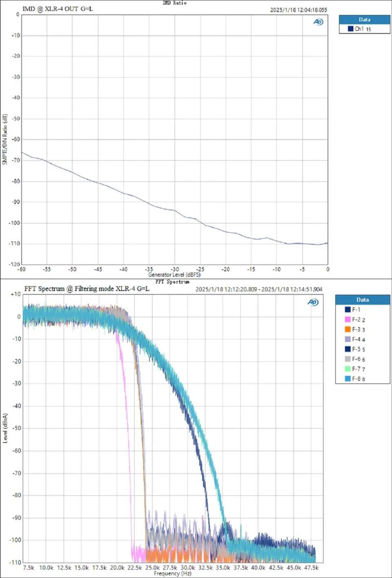Click the FFT graph's timestamp range ending 12:14:51.904
The width and height of the screenshot is (392, 578).
[x=259, y=289]
